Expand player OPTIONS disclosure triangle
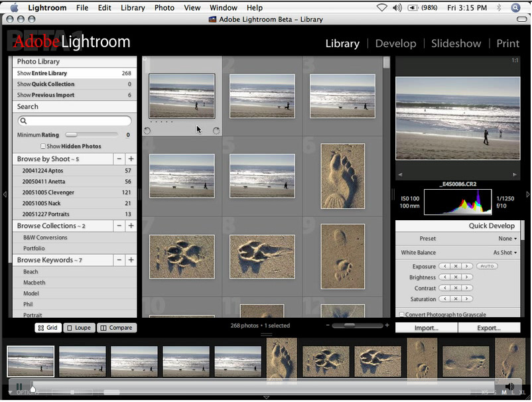 pos(10,393)
